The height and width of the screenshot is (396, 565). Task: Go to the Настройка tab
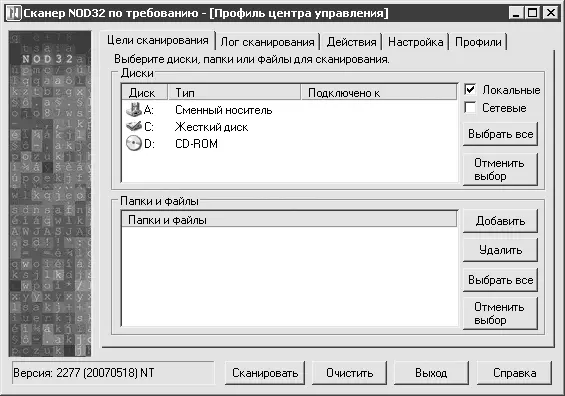415,42
